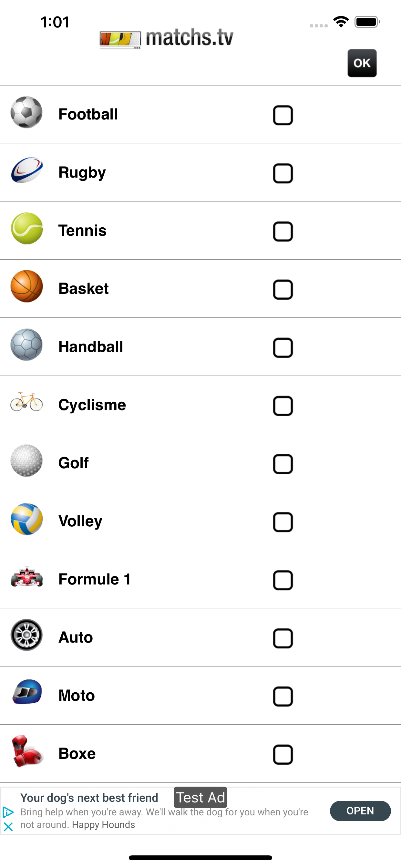This screenshot has height=868, width=401.
Task: Tap the blue motorcycle helmet icon
Action: [26, 692]
